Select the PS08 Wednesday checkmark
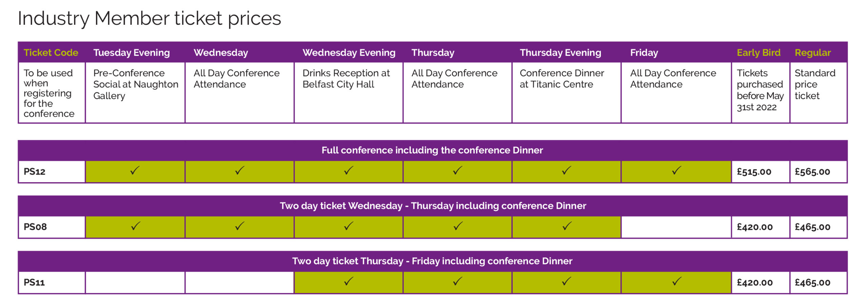 click(x=240, y=226)
